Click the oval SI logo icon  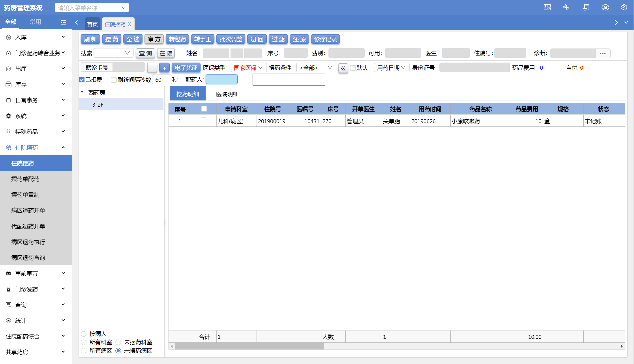pyautogui.click(x=605, y=7)
